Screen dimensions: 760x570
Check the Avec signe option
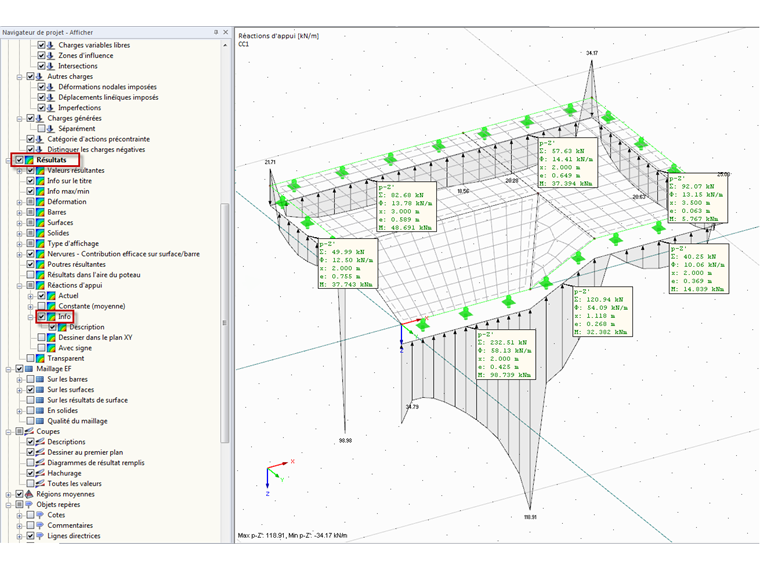pos(42,348)
